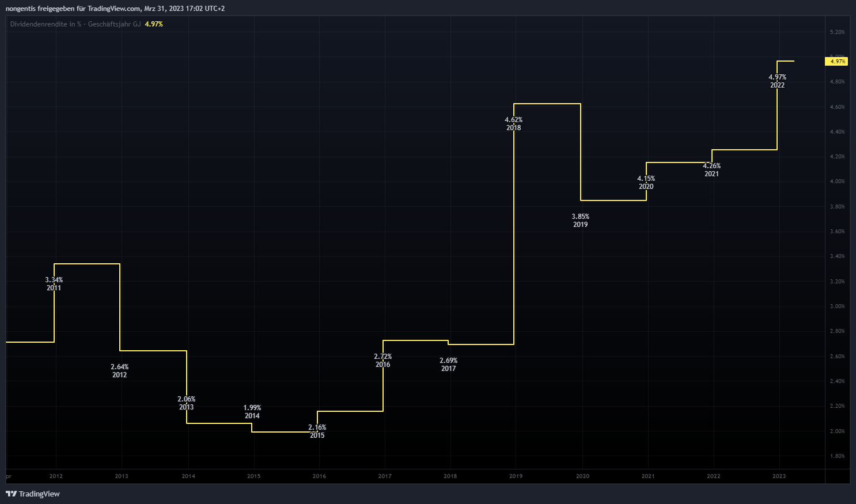The height and width of the screenshot is (504, 856).
Task: Select the 4.62% 2018 data label
Action: tap(514, 124)
